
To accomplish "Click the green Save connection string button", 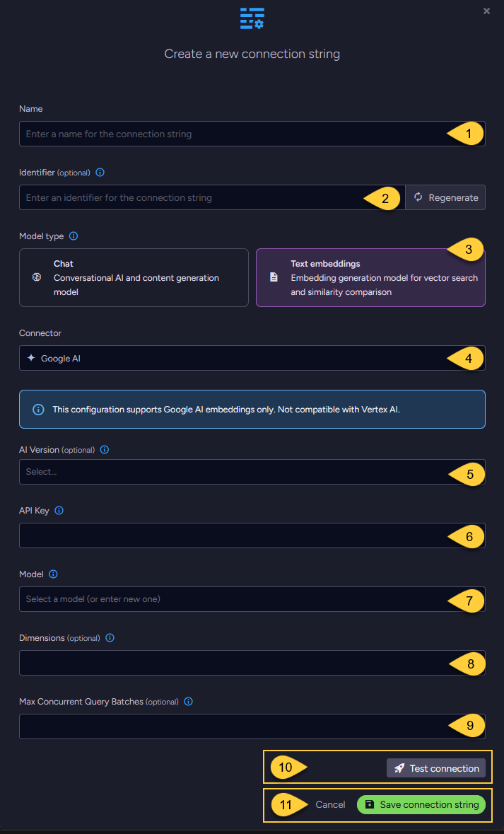I will [x=421, y=804].
